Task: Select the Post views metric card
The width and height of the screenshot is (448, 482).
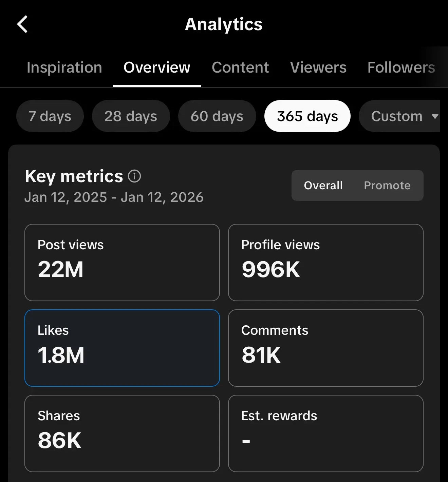Action: (x=122, y=262)
